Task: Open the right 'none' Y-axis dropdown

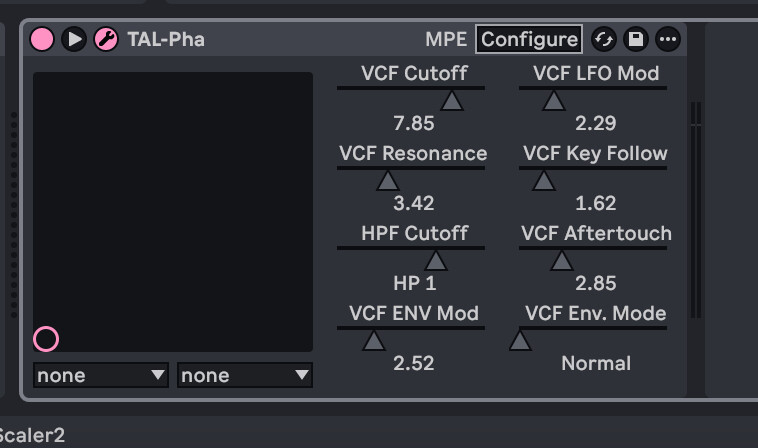Action: [245, 375]
